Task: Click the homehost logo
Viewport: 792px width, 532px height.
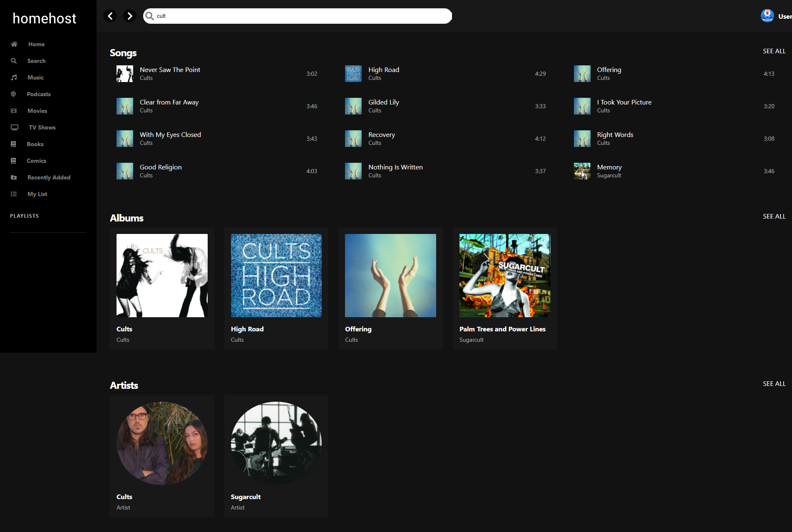Action: point(45,18)
